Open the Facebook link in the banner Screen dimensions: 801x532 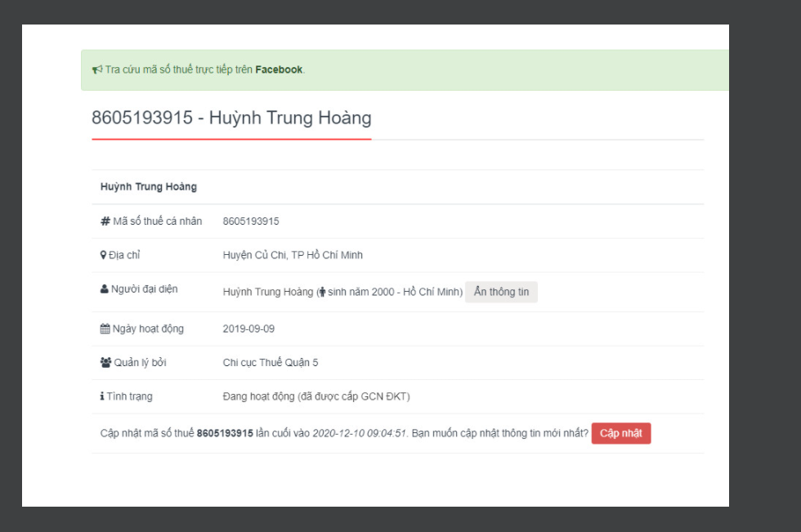pyautogui.click(x=279, y=70)
